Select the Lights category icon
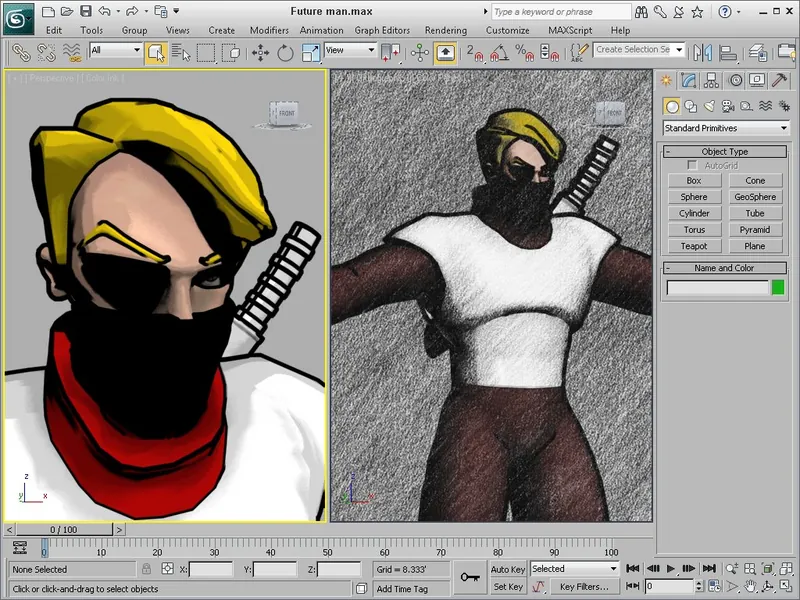This screenshot has height=600, width=800. (x=709, y=106)
